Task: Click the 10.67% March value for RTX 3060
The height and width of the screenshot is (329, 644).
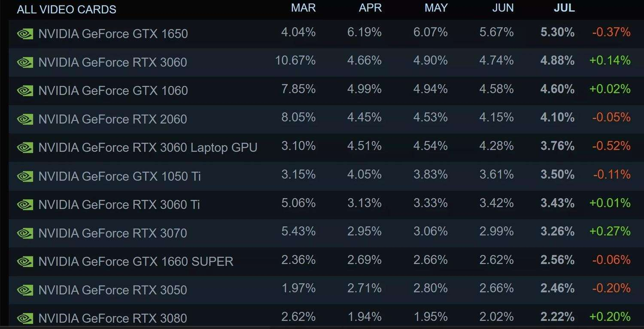Action: (295, 60)
